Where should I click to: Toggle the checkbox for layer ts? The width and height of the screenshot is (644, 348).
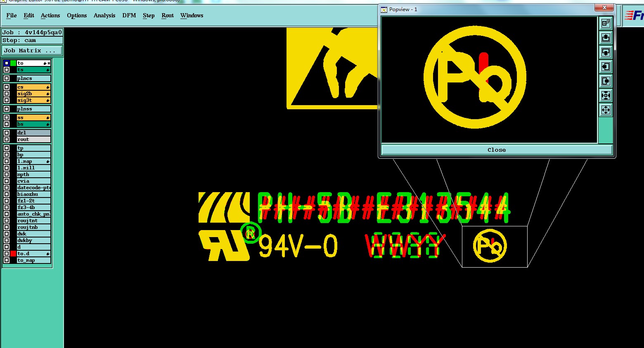[x=7, y=70]
